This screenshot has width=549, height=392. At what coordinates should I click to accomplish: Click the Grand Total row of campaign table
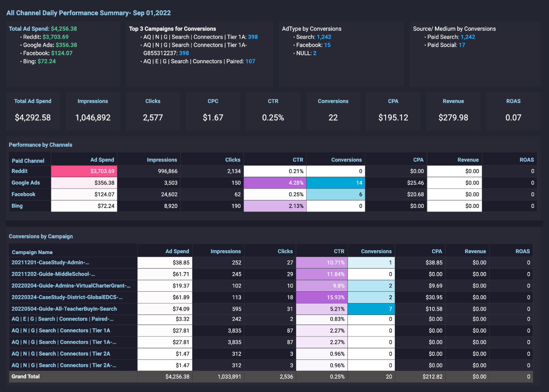click(25, 376)
